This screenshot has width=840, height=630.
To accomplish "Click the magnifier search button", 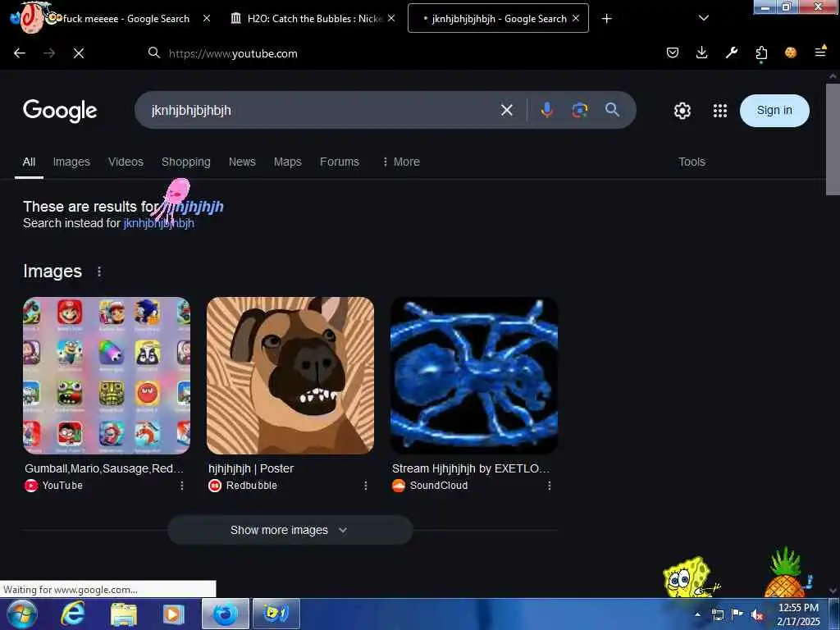I will pyautogui.click(x=612, y=110).
